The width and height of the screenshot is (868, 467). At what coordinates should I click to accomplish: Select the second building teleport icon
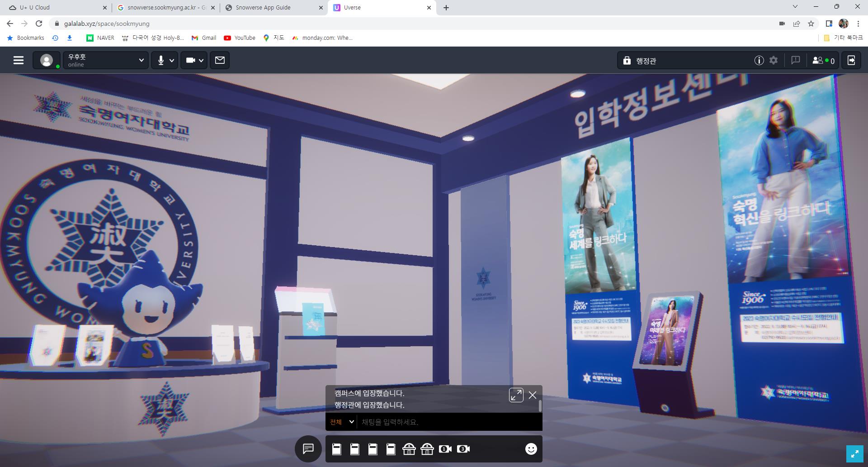coord(427,449)
